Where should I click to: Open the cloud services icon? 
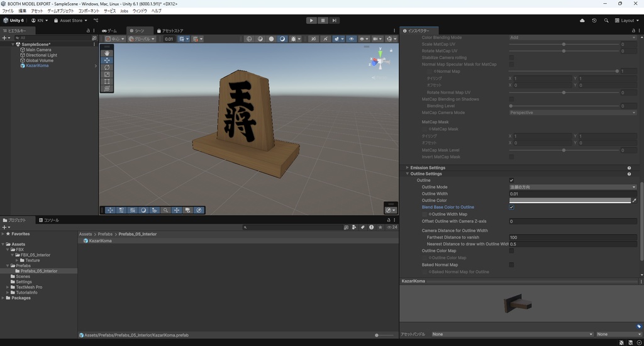(x=582, y=20)
